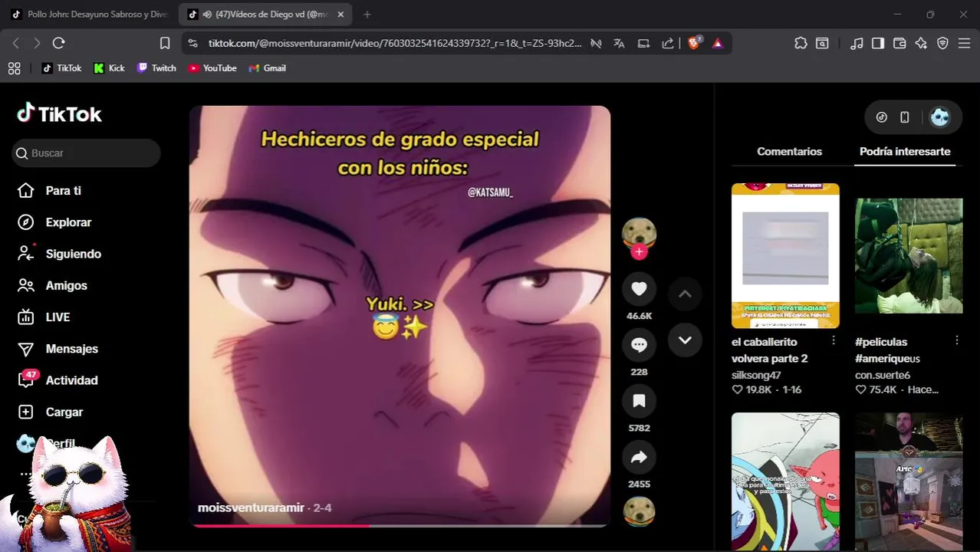The width and height of the screenshot is (980, 552).
Task: Open the Brave Wallet icon
Action: (899, 44)
